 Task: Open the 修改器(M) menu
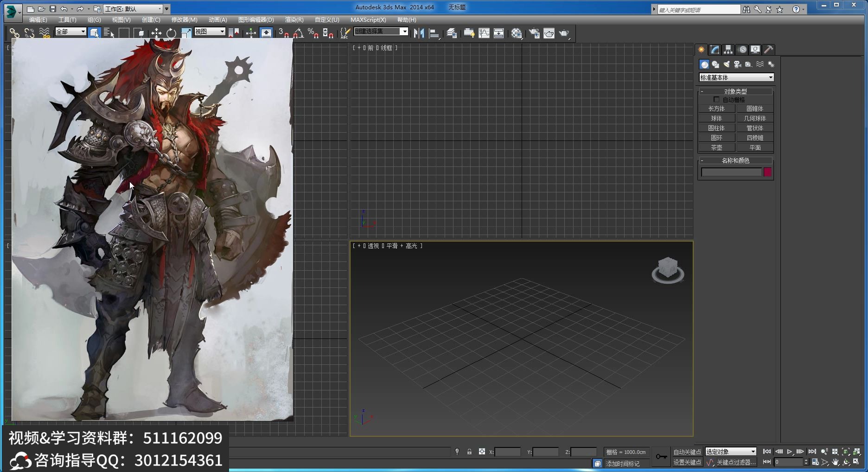coord(184,20)
